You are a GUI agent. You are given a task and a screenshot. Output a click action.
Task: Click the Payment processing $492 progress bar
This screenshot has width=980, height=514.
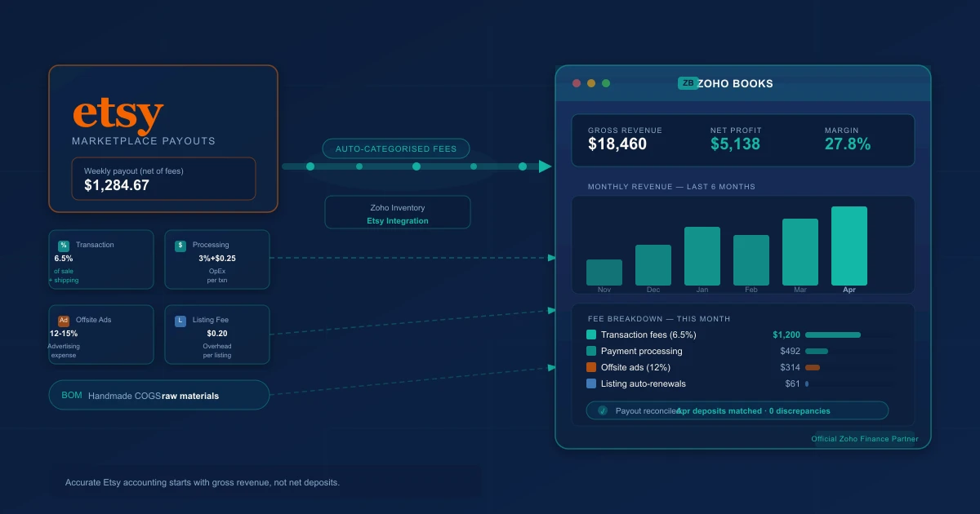click(817, 351)
